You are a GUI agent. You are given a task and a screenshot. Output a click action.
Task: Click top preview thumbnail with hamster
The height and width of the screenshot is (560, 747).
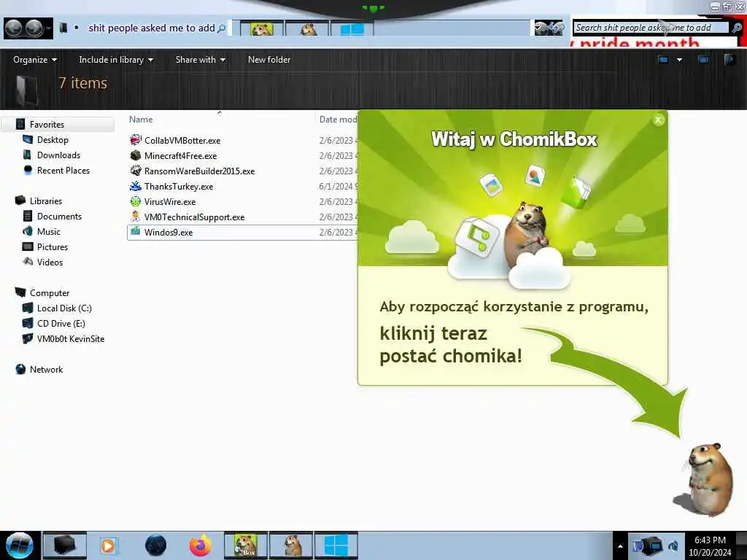tap(307, 29)
